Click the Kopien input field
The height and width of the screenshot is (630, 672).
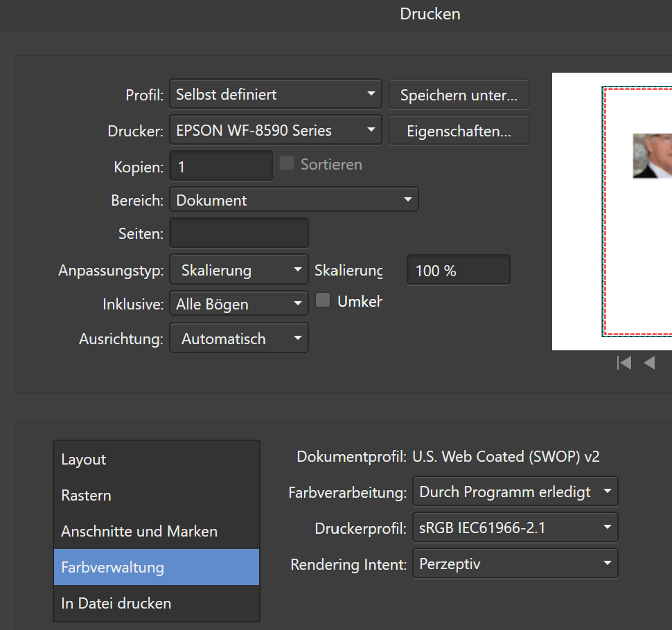(x=221, y=167)
